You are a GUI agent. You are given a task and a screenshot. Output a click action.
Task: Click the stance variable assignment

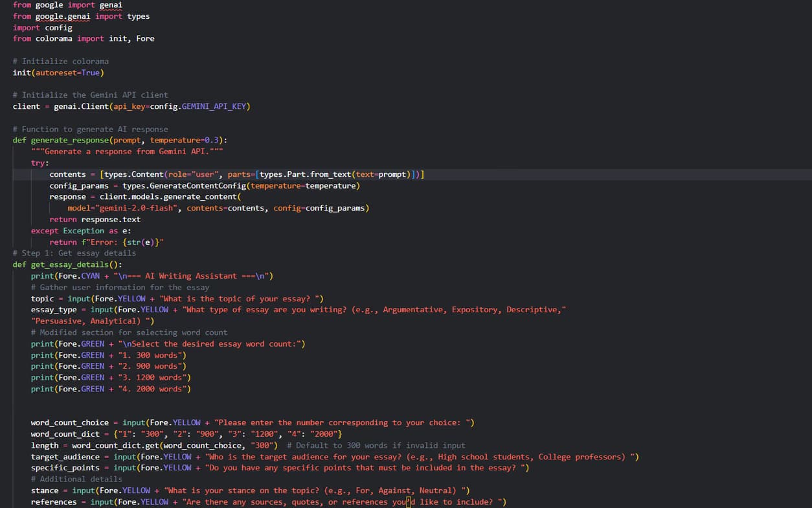(42, 490)
